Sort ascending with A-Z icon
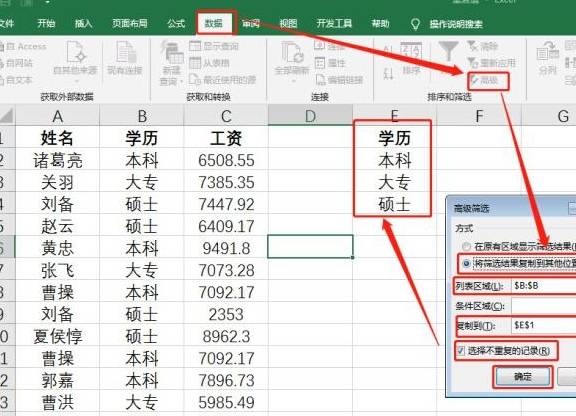The width and height of the screenshot is (576, 416). tap(388, 51)
